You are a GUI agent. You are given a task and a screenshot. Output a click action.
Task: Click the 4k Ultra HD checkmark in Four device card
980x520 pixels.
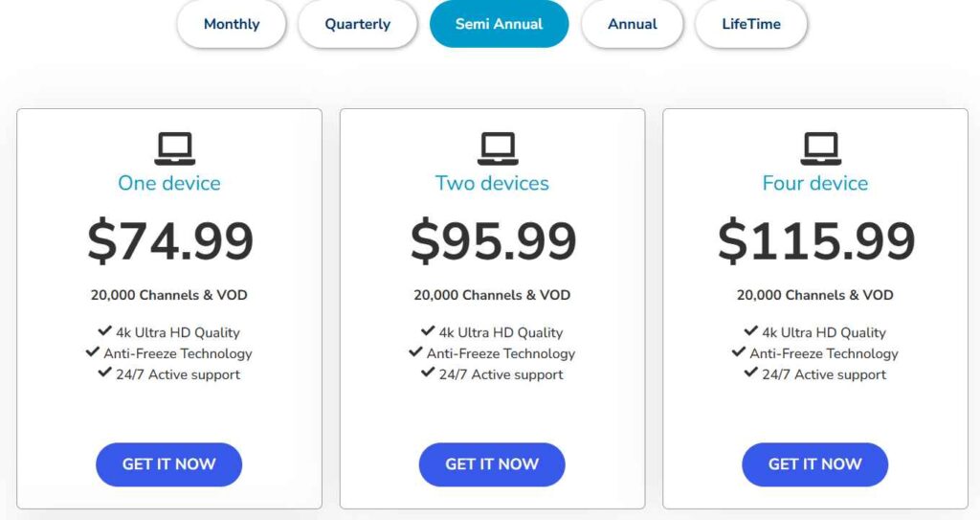(x=751, y=331)
